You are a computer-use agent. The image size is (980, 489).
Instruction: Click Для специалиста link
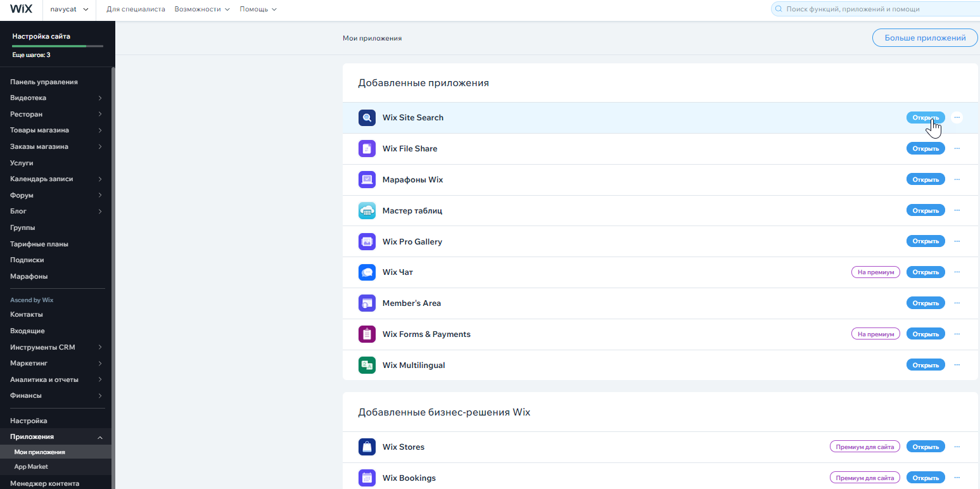tap(136, 10)
